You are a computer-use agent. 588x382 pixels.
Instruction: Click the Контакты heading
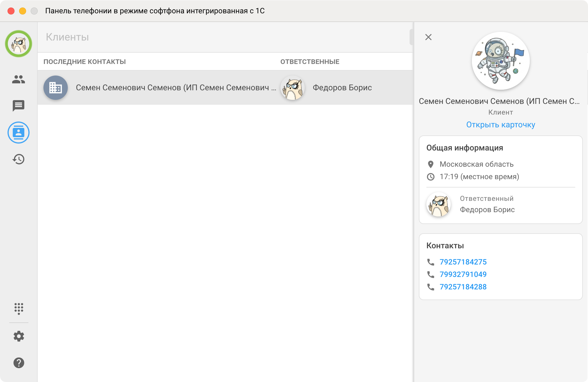pos(445,246)
